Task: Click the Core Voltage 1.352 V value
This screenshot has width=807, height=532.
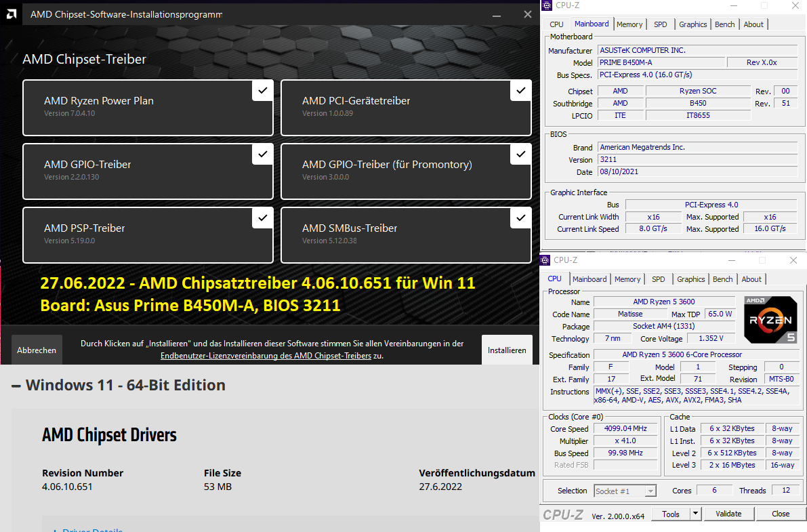Action: point(711,338)
